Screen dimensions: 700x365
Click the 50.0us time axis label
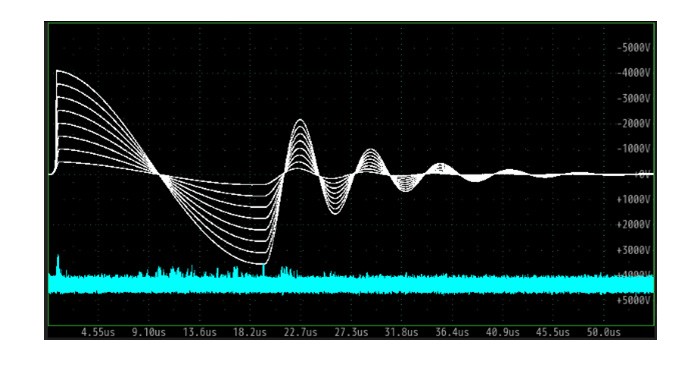point(604,332)
